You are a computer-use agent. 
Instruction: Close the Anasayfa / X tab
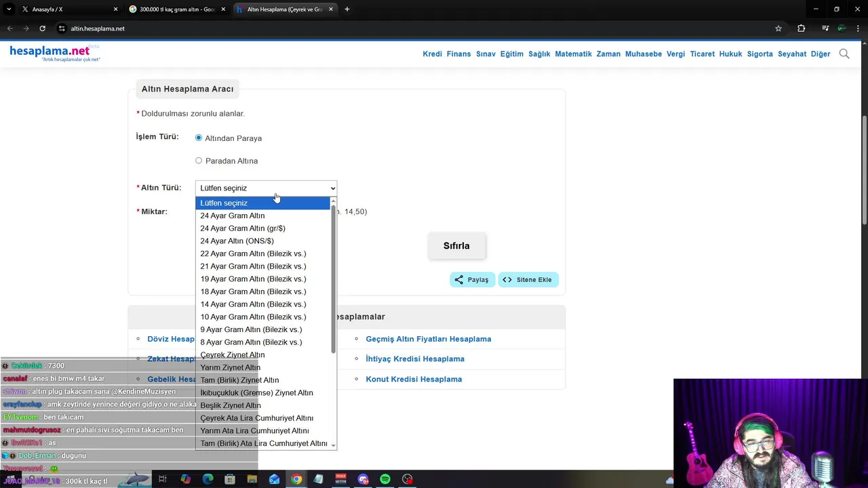tap(115, 9)
